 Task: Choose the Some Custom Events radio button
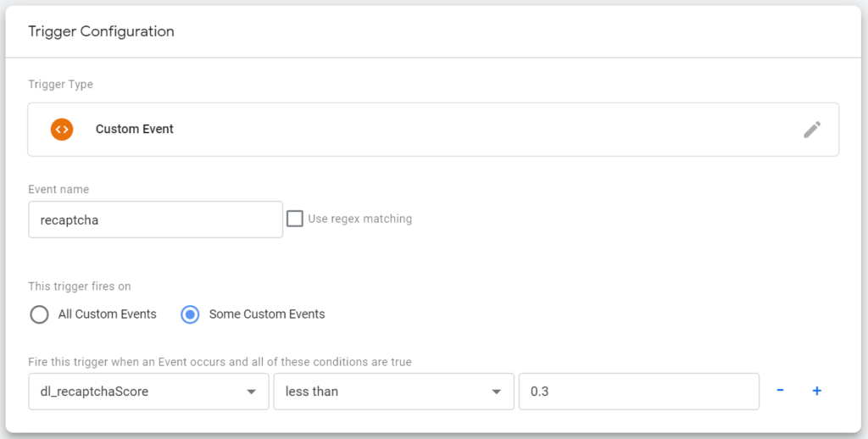pyautogui.click(x=190, y=314)
